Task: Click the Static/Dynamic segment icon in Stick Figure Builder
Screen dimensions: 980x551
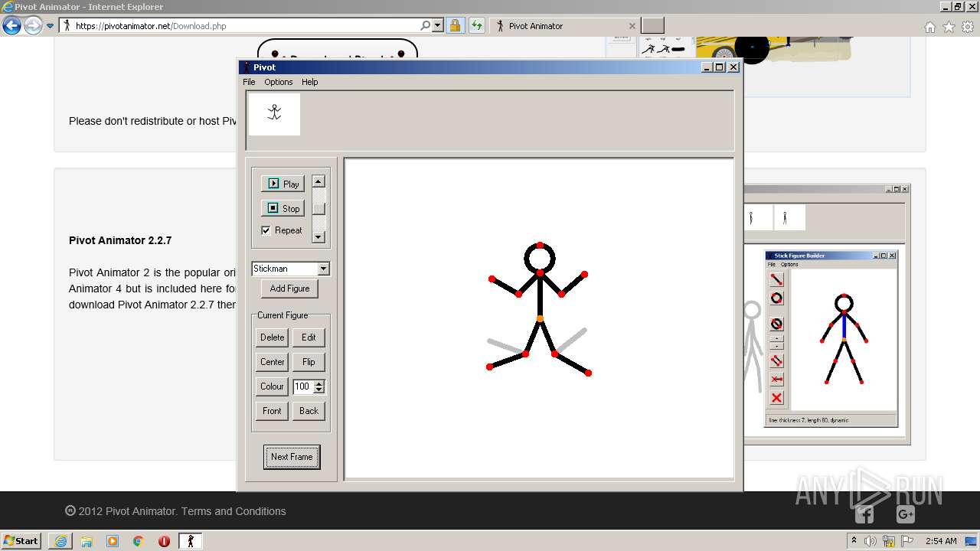Action: (776, 379)
